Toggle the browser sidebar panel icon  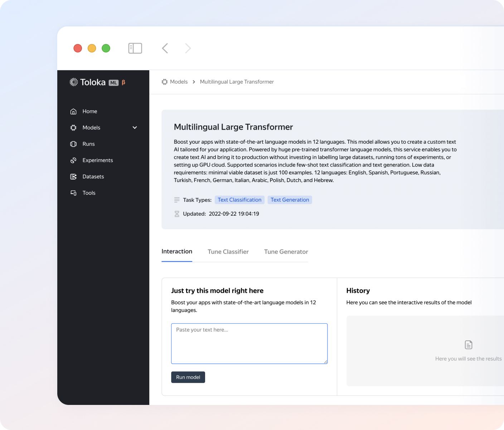point(135,48)
